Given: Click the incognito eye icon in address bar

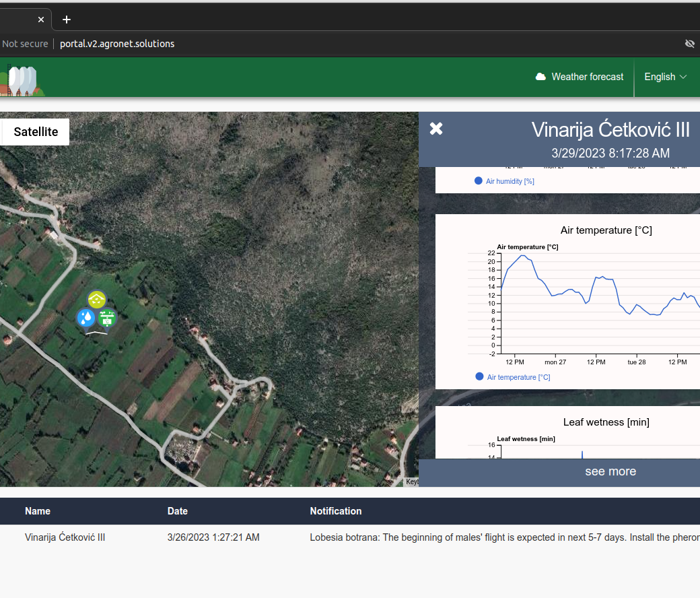Looking at the screenshot, I should pyautogui.click(x=690, y=44).
